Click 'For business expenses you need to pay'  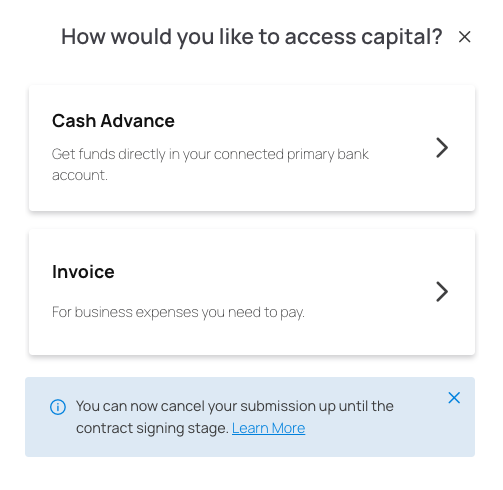(x=178, y=312)
